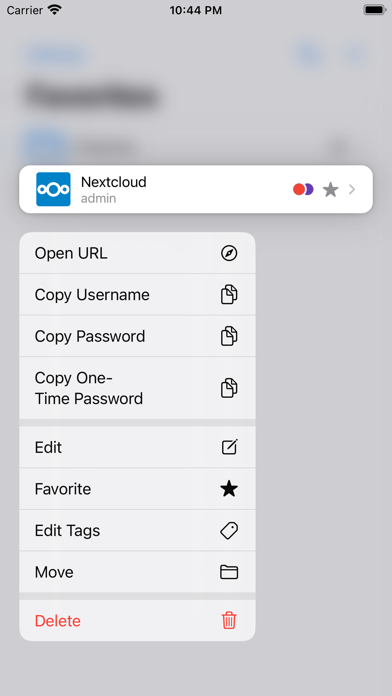The height and width of the screenshot is (696, 392).
Task: Tap the folder icon beside Move
Action: (x=229, y=572)
